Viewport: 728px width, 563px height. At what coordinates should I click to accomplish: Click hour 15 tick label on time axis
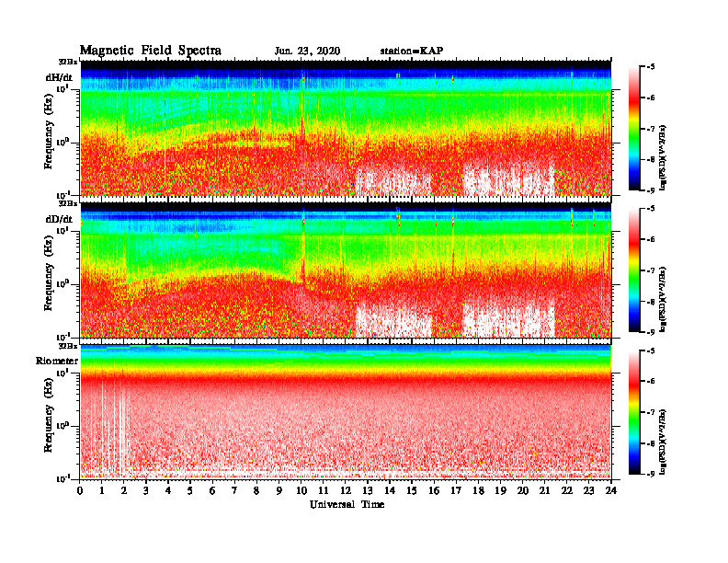[412, 490]
